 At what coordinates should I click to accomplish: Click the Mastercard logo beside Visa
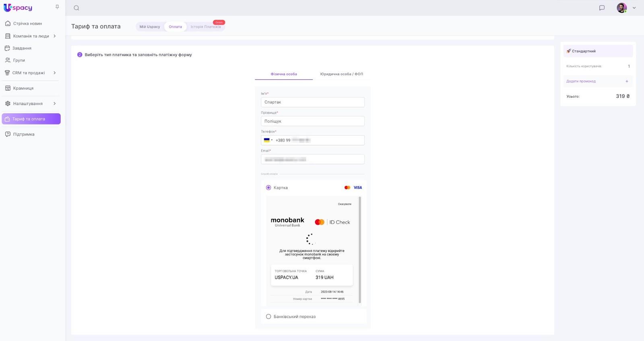pos(347,188)
